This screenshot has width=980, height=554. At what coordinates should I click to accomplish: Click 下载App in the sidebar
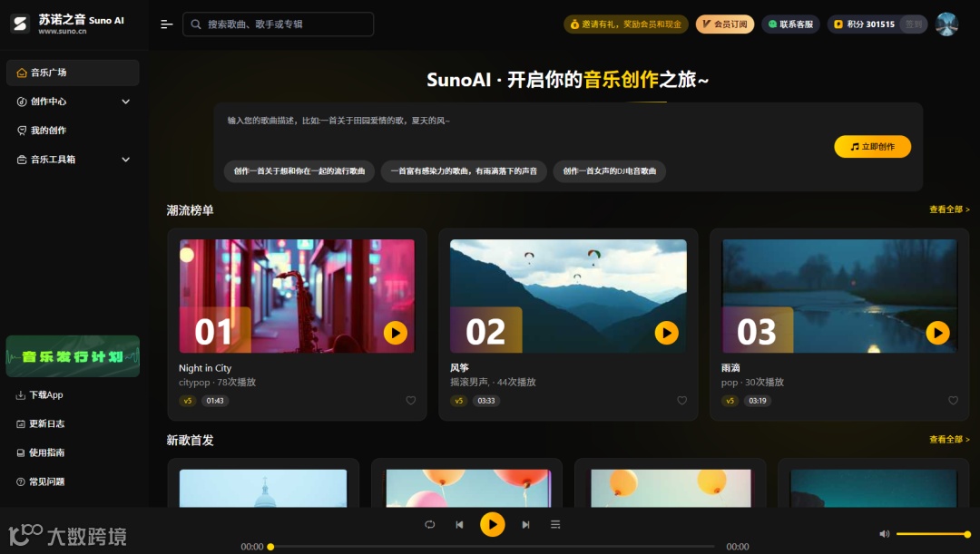coord(40,394)
